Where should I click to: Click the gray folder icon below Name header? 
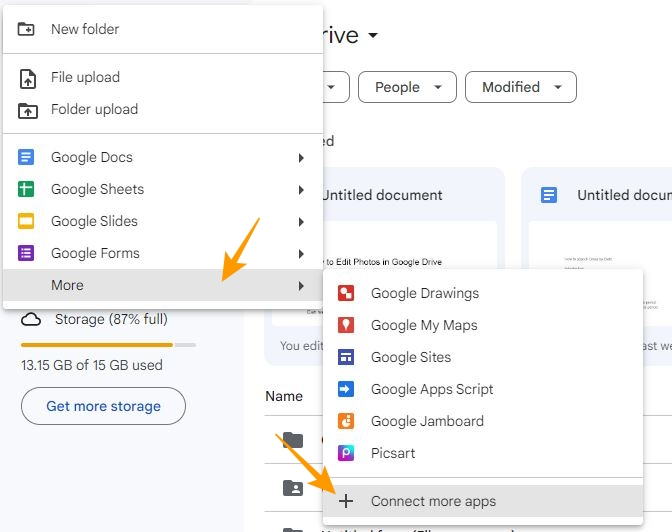tap(293, 440)
